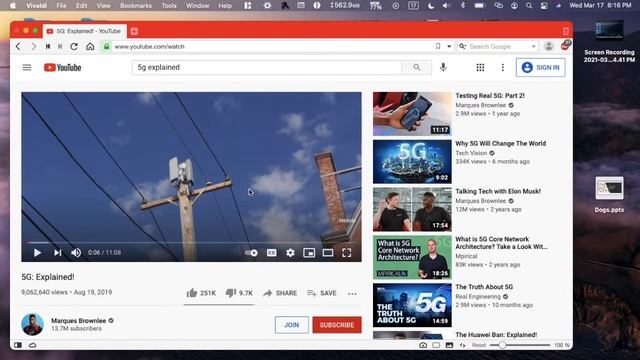Image resolution: width=640 pixels, height=360 pixels.
Task: Reset page zoom level
Action: click(x=479, y=345)
